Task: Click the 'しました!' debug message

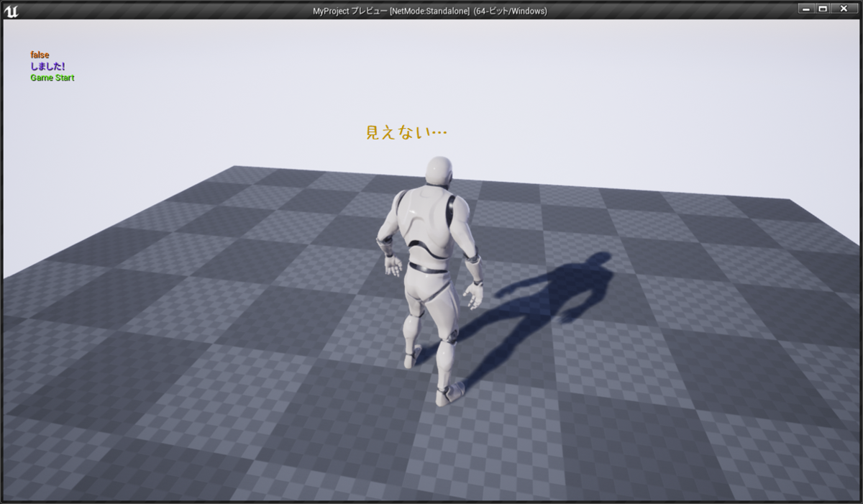Action: (47, 66)
